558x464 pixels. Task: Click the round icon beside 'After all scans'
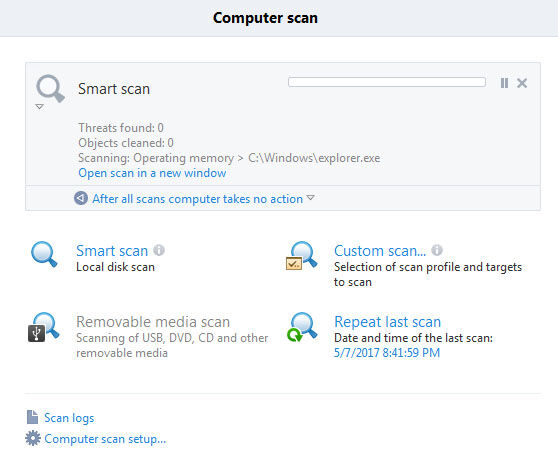point(81,198)
